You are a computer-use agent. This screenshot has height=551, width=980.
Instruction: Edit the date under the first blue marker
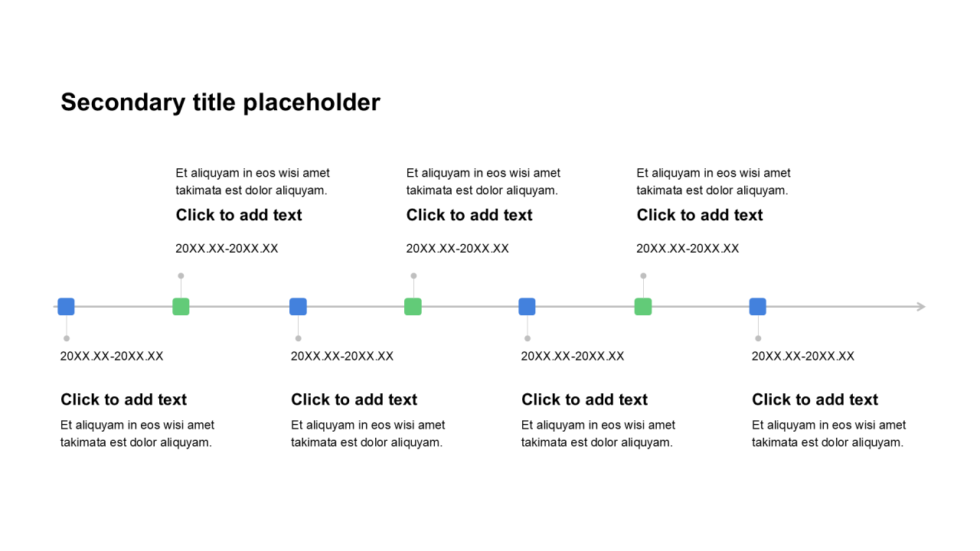[112, 356]
